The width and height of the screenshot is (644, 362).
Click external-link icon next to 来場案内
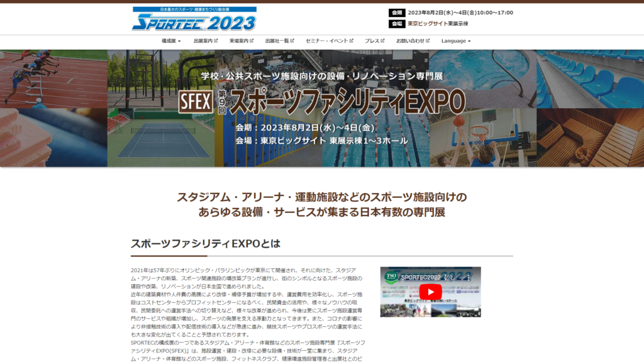pos(252,41)
